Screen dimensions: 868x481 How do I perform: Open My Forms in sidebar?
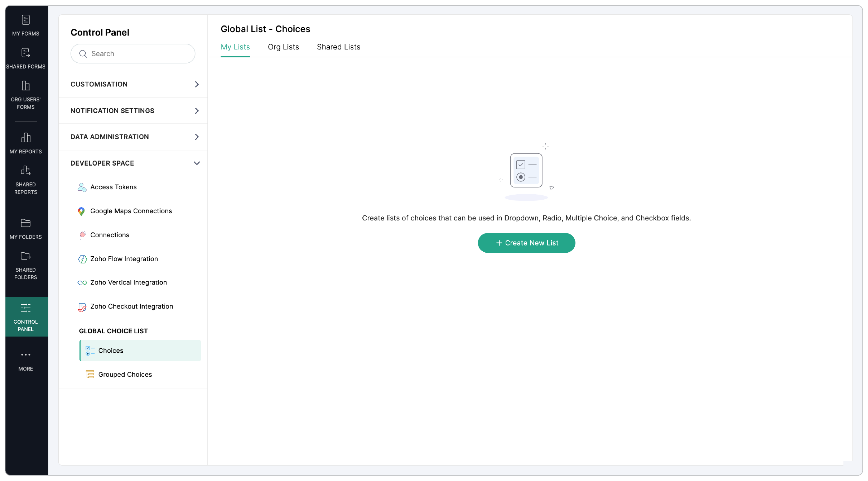(26, 25)
